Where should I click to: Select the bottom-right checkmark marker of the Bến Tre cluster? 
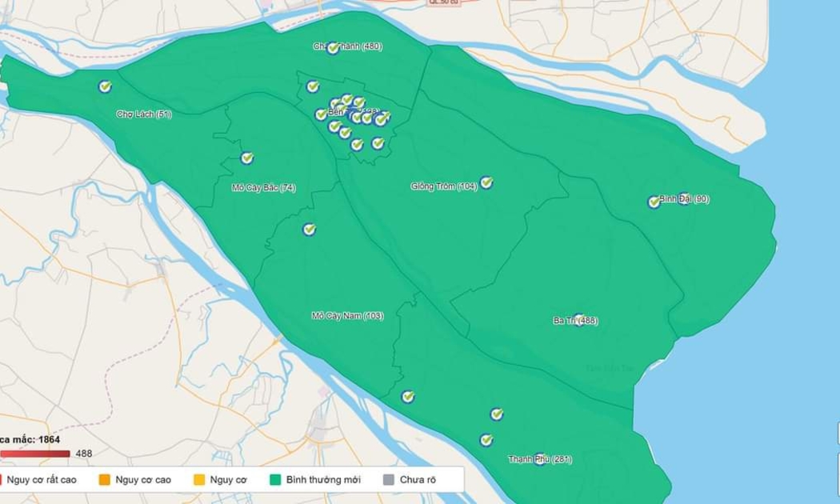click(378, 143)
